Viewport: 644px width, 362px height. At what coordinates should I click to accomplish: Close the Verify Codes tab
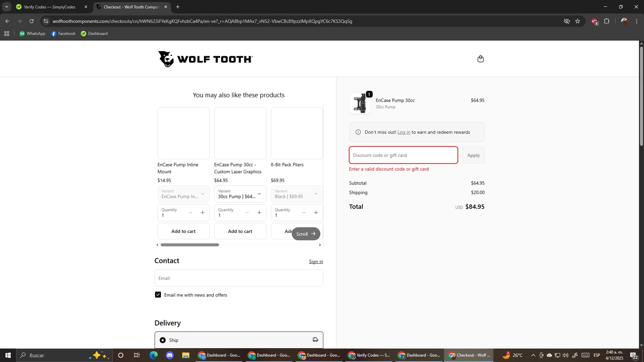tap(86, 7)
